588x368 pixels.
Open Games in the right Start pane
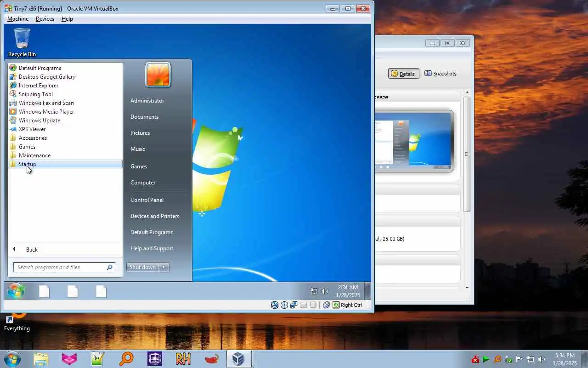pos(139,167)
